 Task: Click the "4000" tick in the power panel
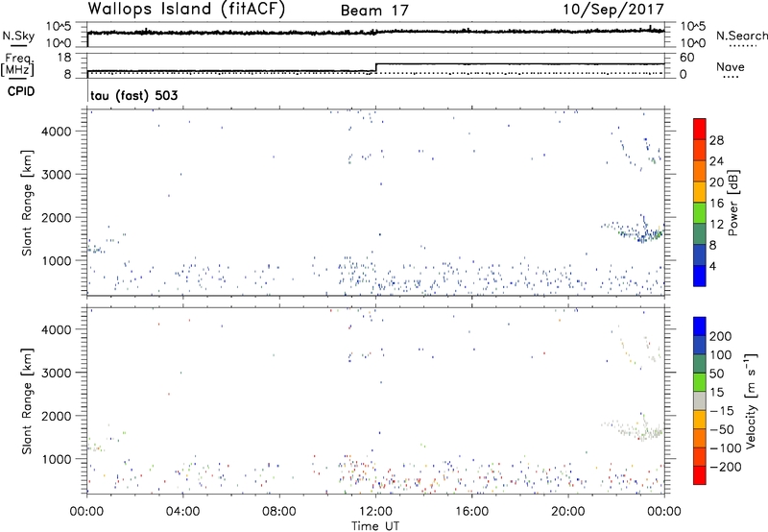57,132
